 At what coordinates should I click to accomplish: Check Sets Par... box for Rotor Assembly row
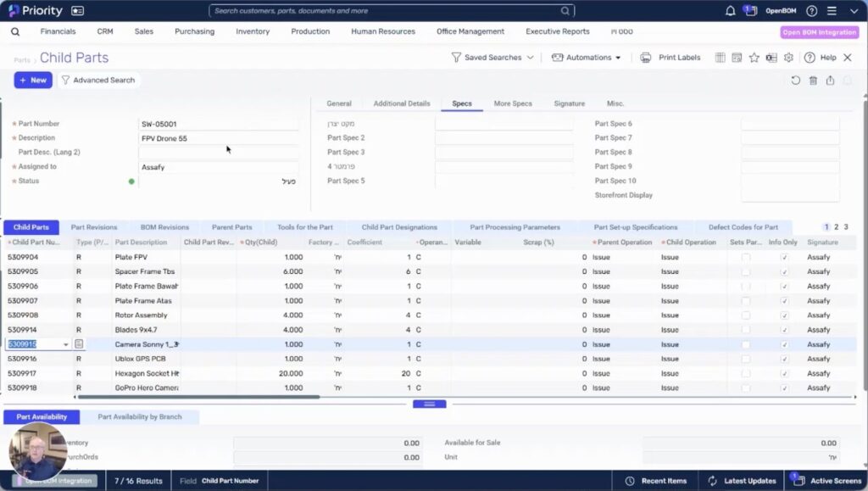pos(746,315)
